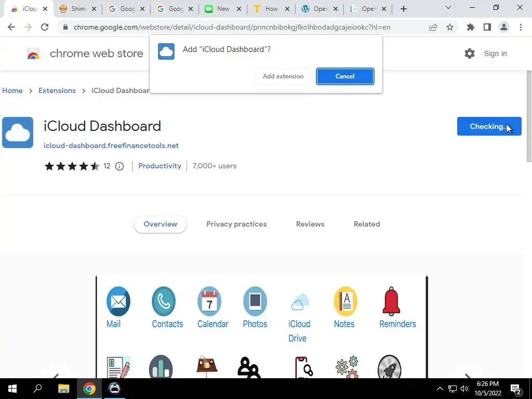532x399 pixels.
Task: Click the 7,000+ users text
Action: (215, 166)
